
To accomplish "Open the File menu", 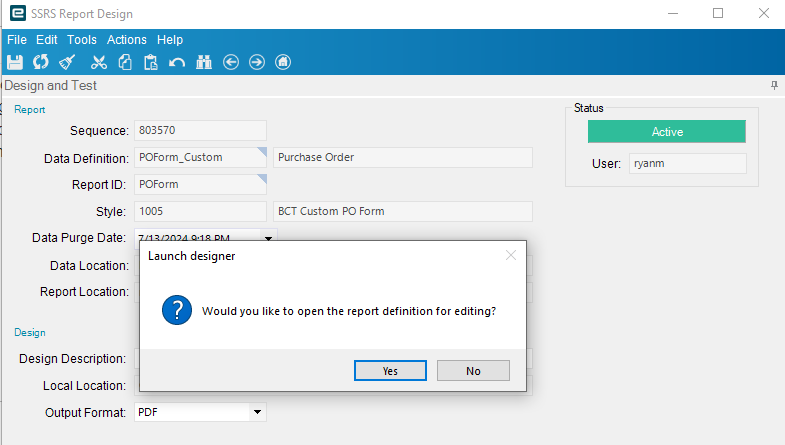I will [16, 40].
